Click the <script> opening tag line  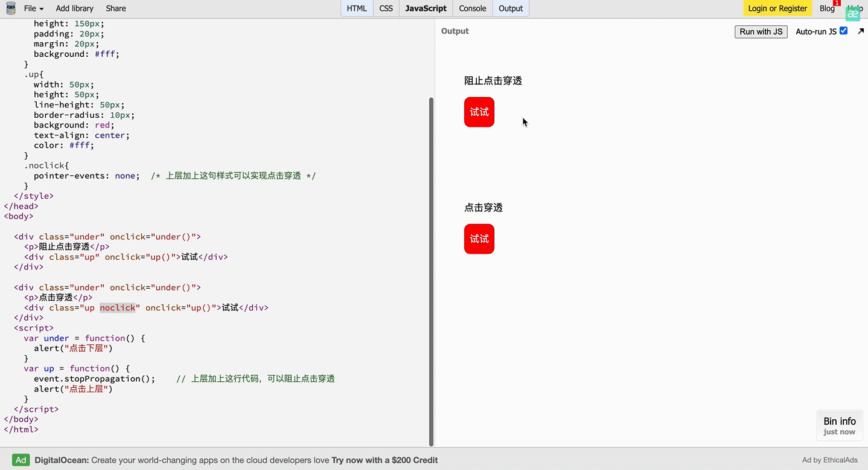coord(34,328)
